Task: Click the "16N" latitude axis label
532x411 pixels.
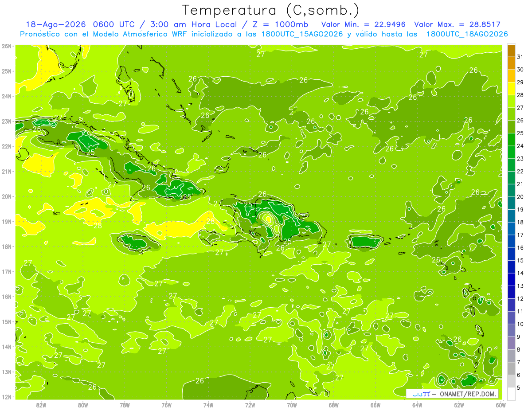Action: pyautogui.click(x=7, y=297)
